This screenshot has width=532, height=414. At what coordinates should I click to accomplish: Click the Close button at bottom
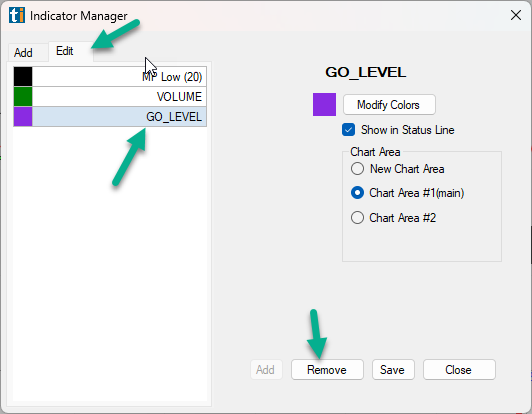[x=459, y=370]
